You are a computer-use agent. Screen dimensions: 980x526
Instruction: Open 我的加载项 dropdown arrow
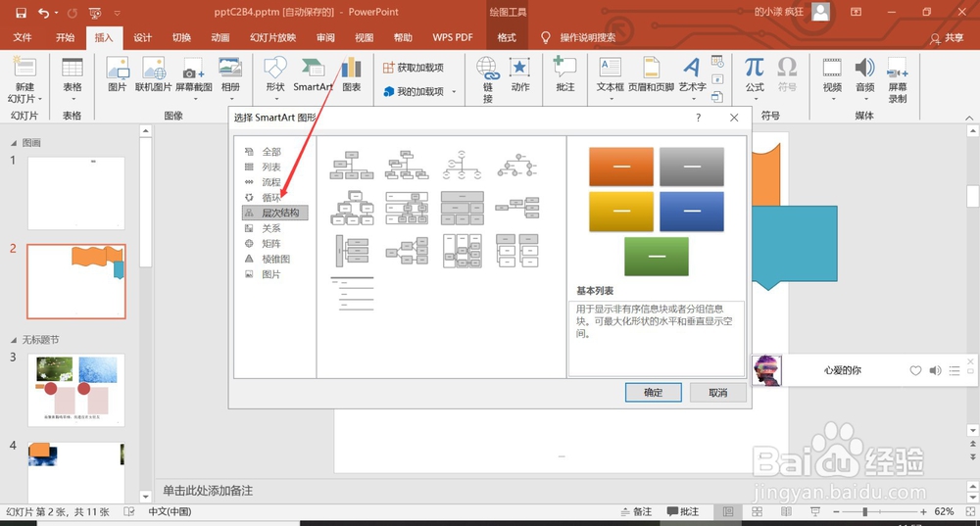454,92
